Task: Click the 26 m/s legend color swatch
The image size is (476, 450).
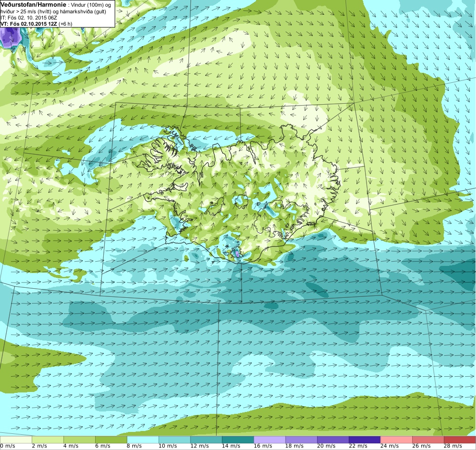Action: point(428,440)
